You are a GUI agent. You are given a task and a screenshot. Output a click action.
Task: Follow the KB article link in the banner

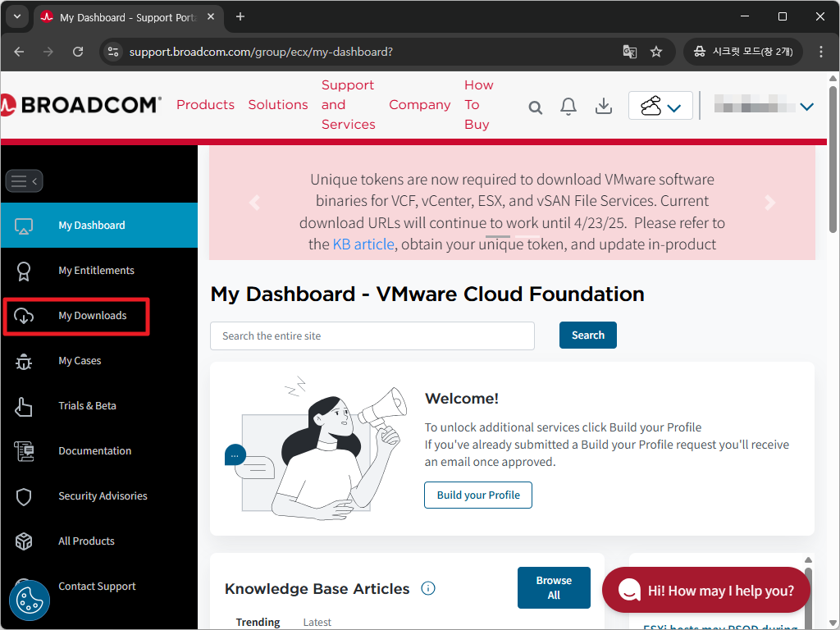[363, 244]
